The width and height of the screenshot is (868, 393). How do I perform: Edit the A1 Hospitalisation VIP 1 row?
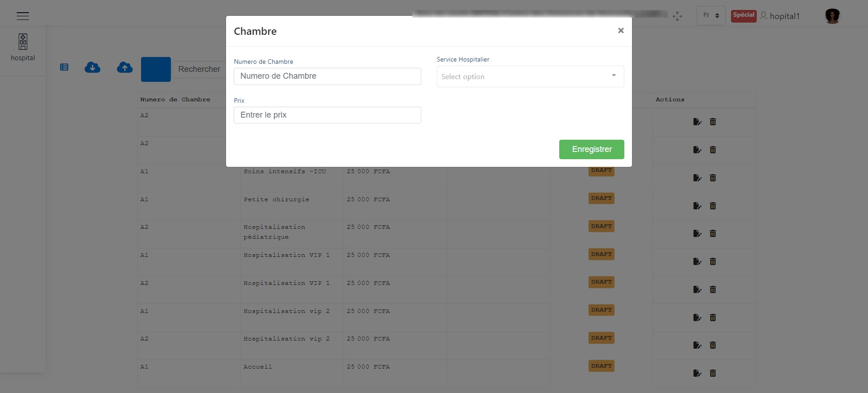pyautogui.click(x=697, y=261)
